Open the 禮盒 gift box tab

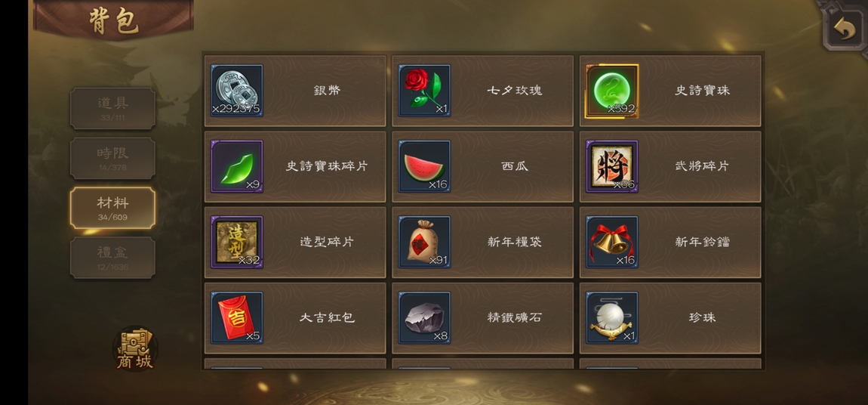[x=112, y=258]
